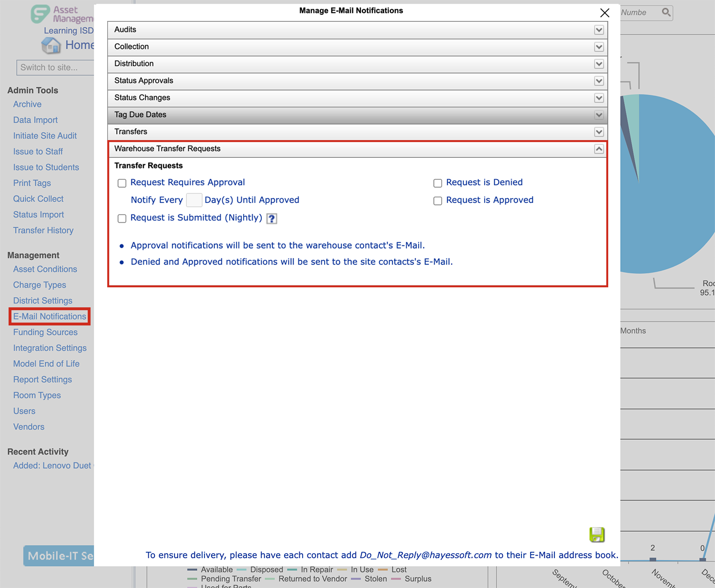The width and height of the screenshot is (715, 588).
Task: Open Room Types
Action: (x=37, y=395)
